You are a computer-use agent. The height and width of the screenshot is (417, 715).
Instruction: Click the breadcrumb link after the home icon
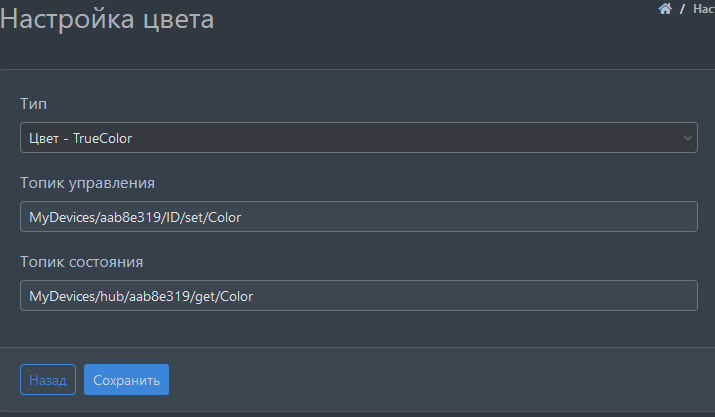coord(702,8)
